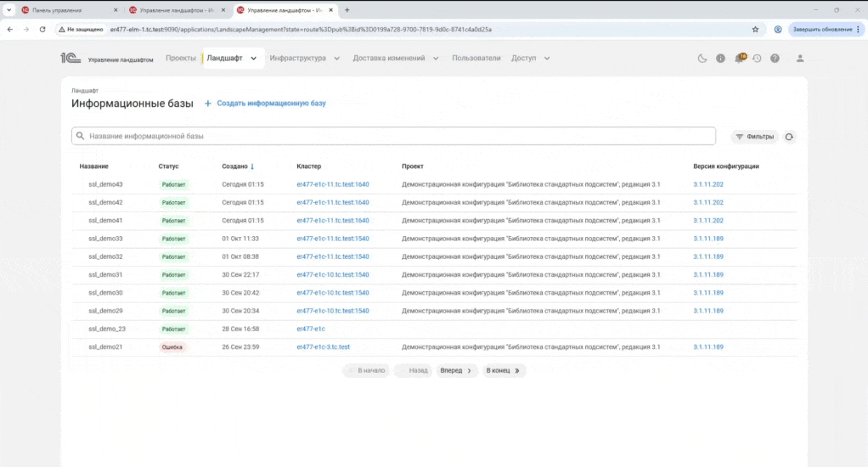This screenshot has height=467, width=868.
Task: Open the help question mark icon
Action: (775, 58)
